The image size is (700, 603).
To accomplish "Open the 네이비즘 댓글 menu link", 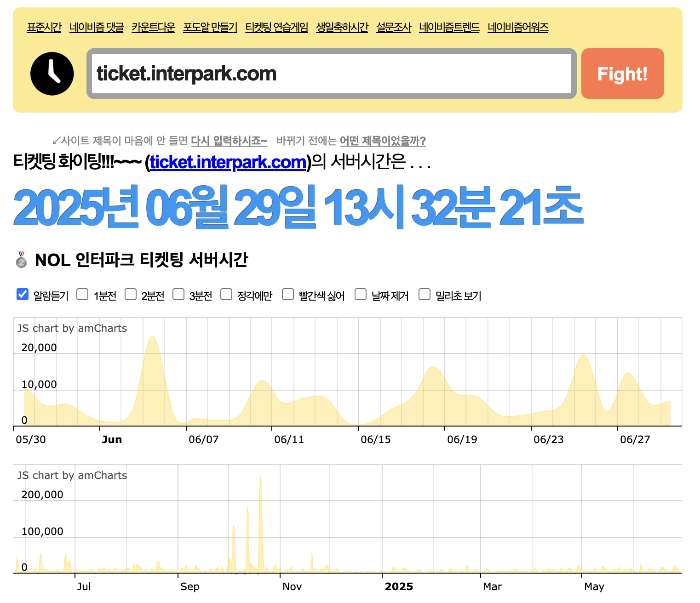I will pos(97,27).
